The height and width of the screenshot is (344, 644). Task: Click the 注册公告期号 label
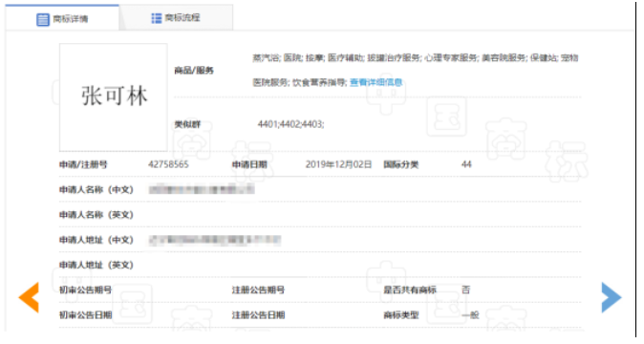258,290
